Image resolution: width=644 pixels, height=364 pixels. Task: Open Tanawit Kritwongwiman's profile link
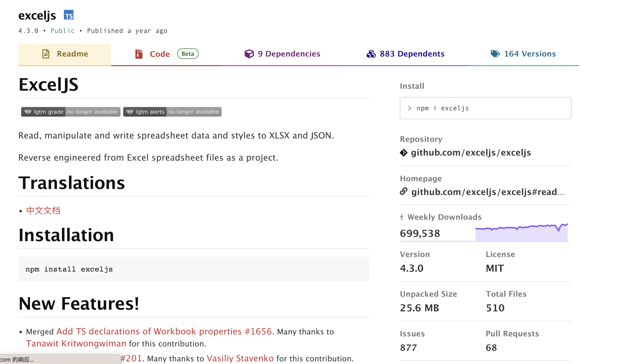pyautogui.click(x=76, y=344)
